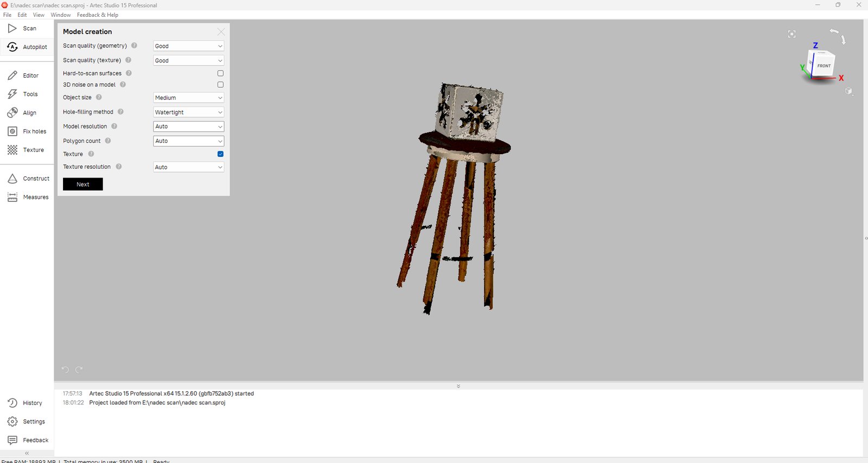Open Scan quality (texture) dropdown
This screenshot has width=868, height=463.
pos(188,60)
